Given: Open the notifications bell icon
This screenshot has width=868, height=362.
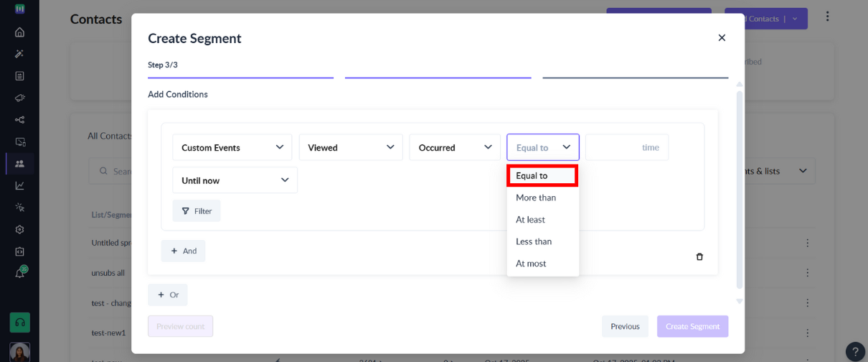Looking at the screenshot, I should [x=19, y=274].
